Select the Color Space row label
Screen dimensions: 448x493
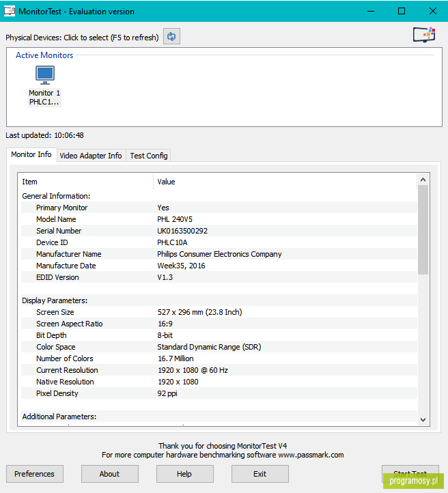(x=55, y=347)
